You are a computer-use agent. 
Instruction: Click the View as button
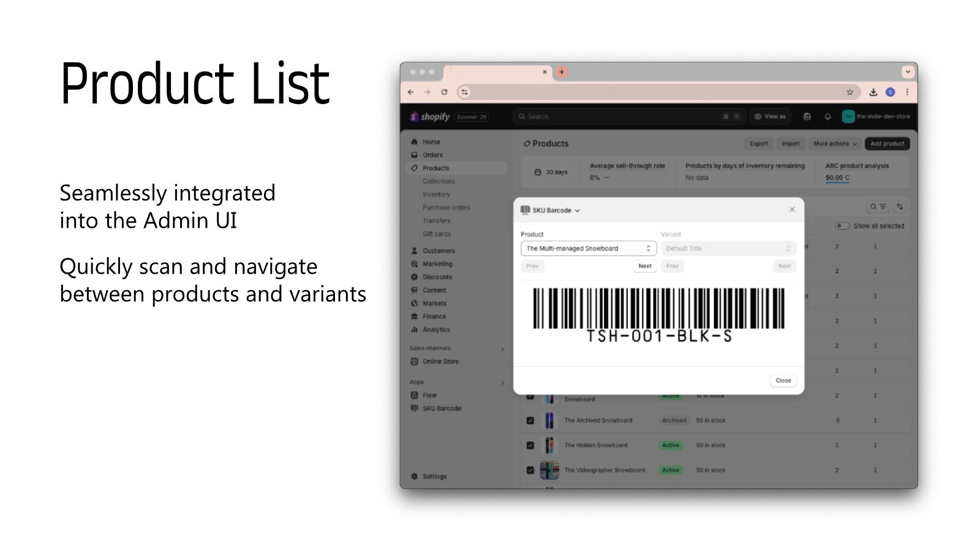(770, 116)
